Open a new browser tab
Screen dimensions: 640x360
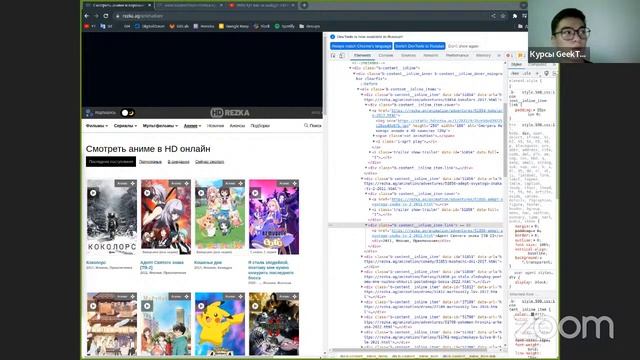tap(304, 5)
